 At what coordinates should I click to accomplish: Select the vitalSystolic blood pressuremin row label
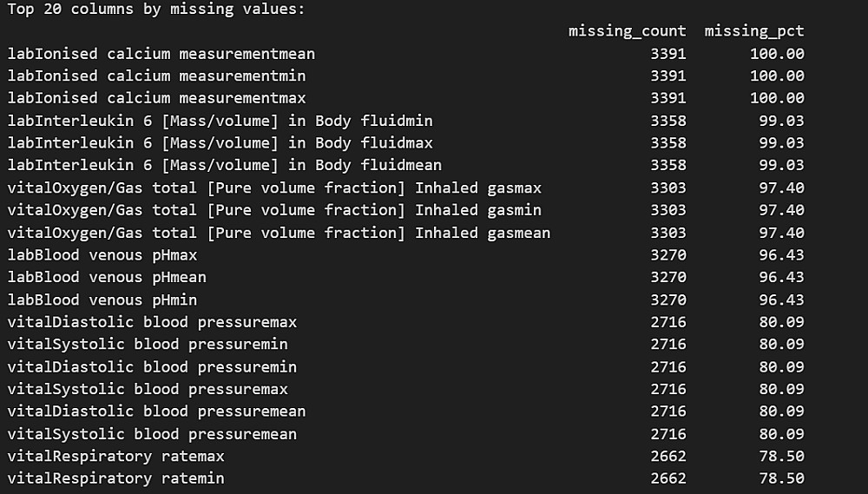coord(148,345)
